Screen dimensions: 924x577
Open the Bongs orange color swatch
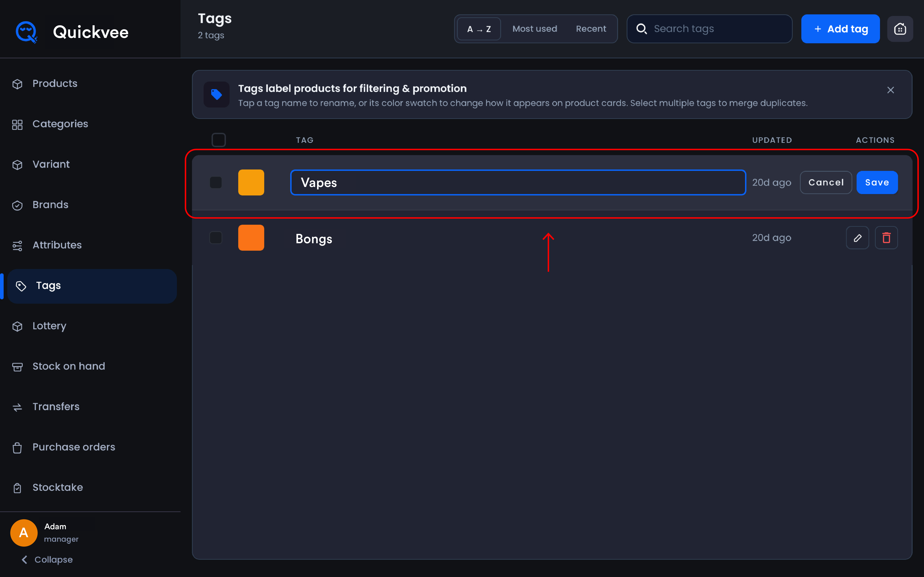click(251, 238)
